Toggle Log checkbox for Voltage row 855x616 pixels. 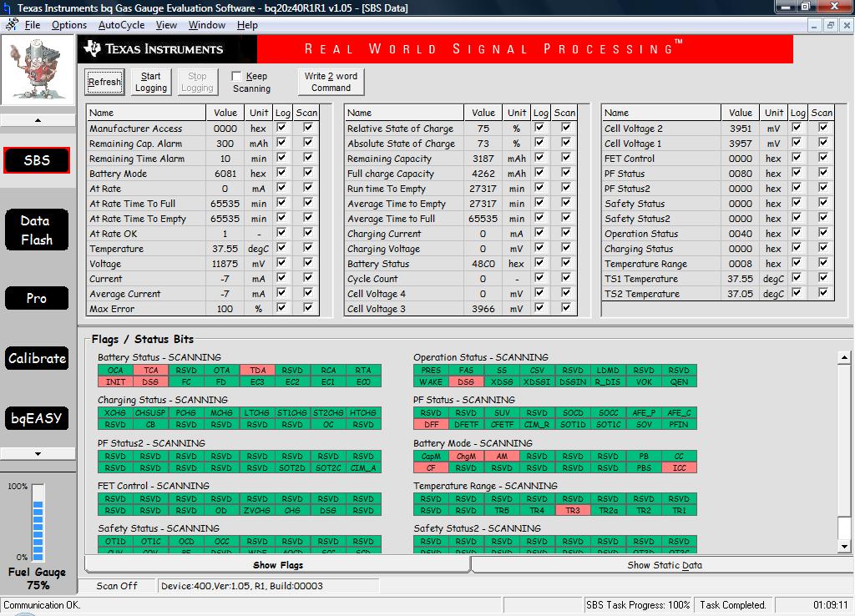pyautogui.click(x=281, y=263)
